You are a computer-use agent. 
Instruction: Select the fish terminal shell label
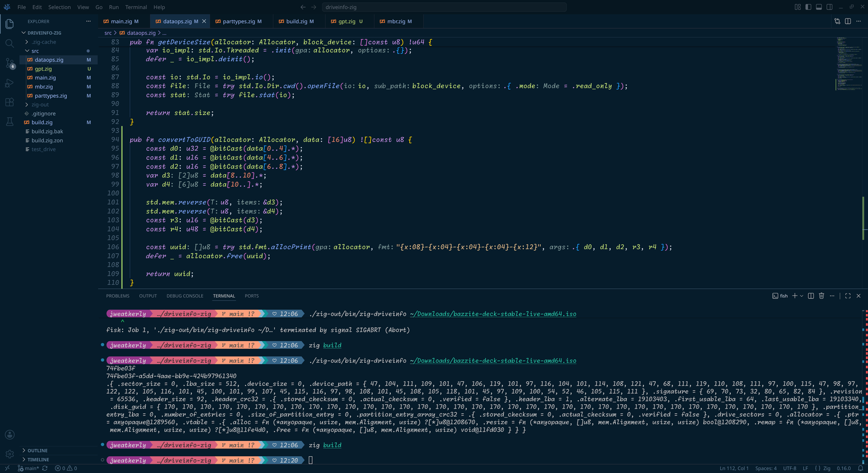(780, 296)
